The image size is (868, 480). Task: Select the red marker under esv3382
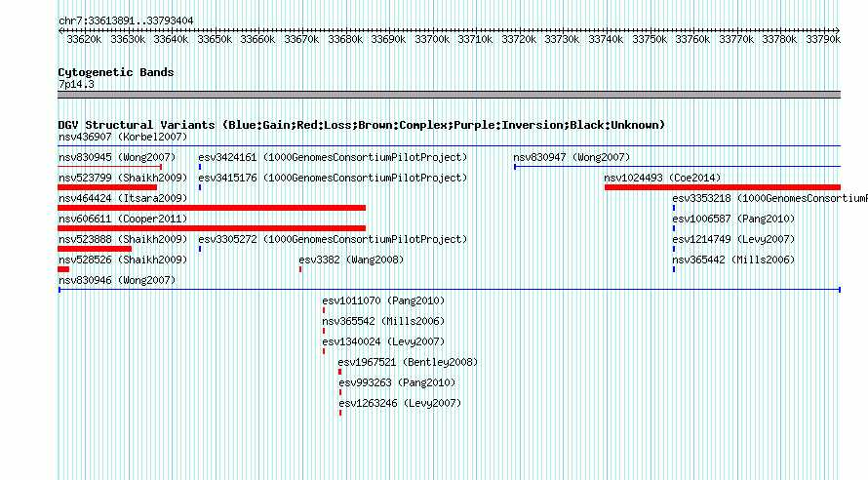pos(300,269)
